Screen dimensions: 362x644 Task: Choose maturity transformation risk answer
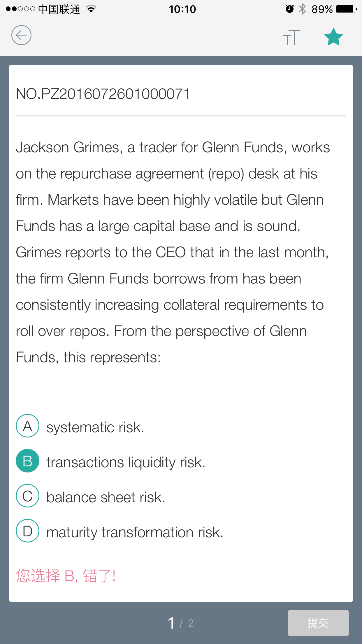[x=135, y=533]
